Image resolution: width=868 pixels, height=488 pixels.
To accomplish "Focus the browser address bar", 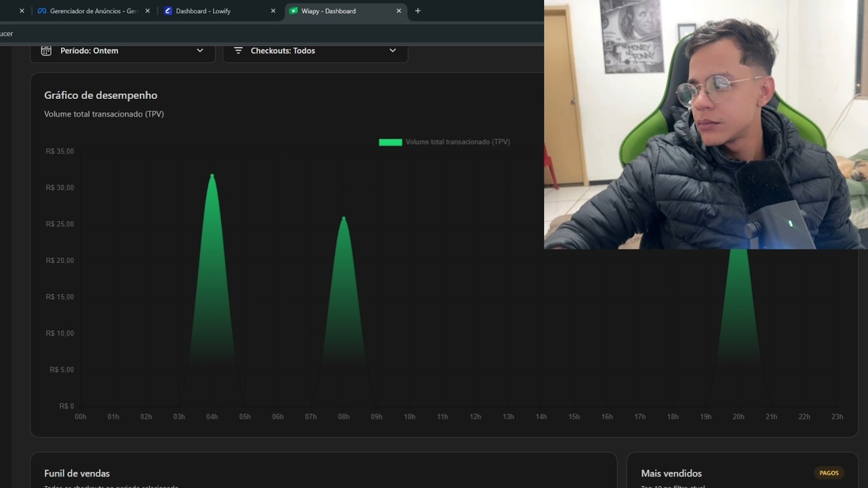I will click(271, 34).
